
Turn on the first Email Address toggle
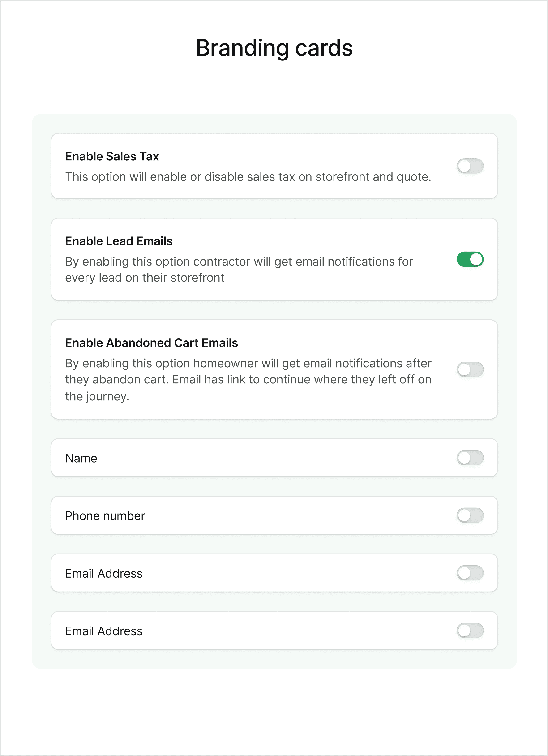pyautogui.click(x=470, y=573)
